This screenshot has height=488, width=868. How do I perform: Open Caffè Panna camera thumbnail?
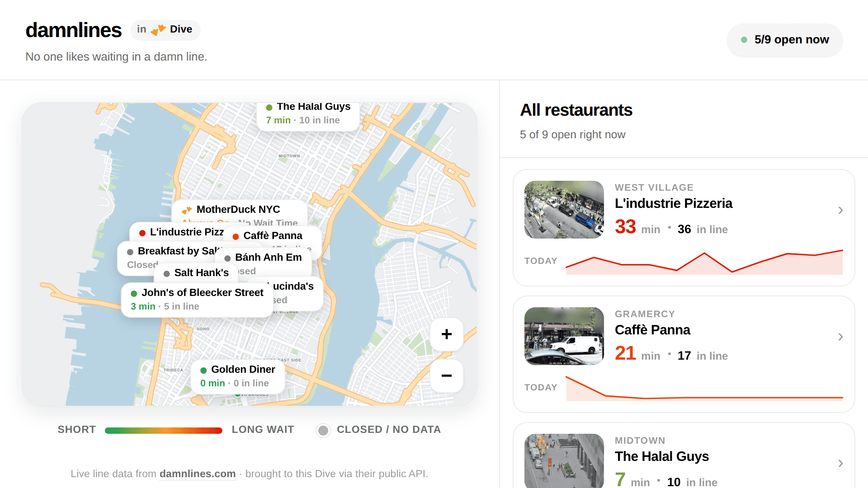point(564,336)
